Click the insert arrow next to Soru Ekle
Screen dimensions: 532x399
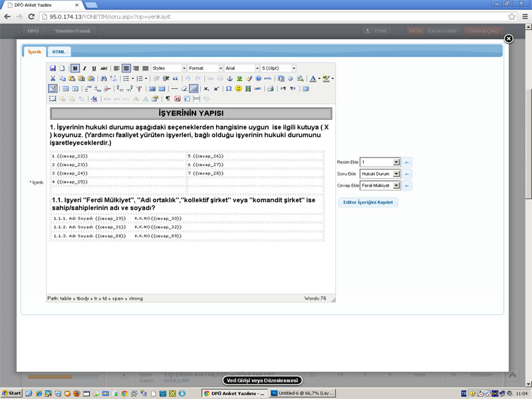click(x=407, y=174)
